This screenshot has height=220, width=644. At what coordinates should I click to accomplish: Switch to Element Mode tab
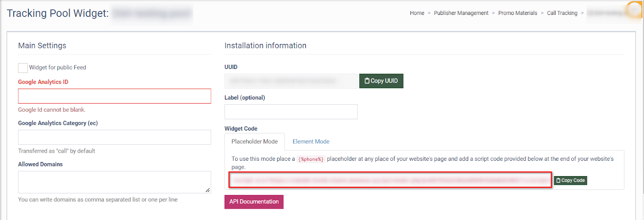[x=311, y=141]
